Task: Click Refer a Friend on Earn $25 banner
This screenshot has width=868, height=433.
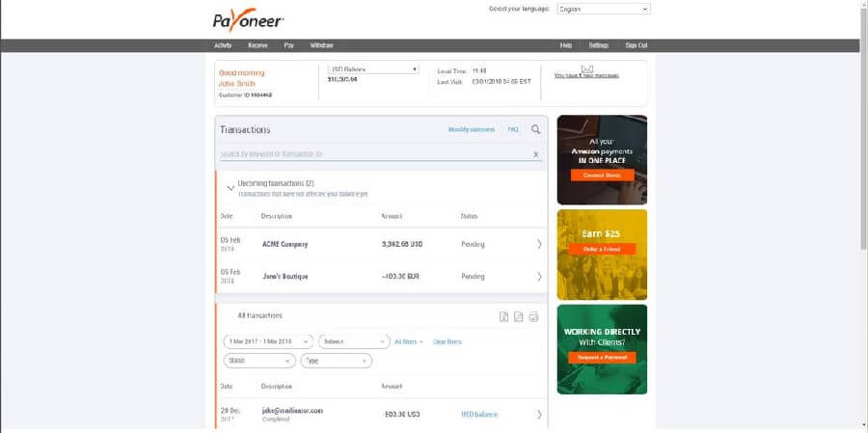Action: (601, 249)
